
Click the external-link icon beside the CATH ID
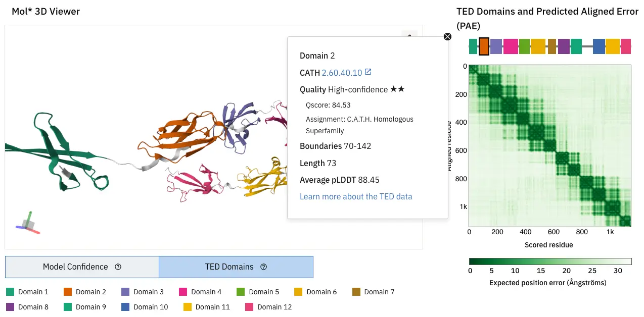click(x=368, y=72)
